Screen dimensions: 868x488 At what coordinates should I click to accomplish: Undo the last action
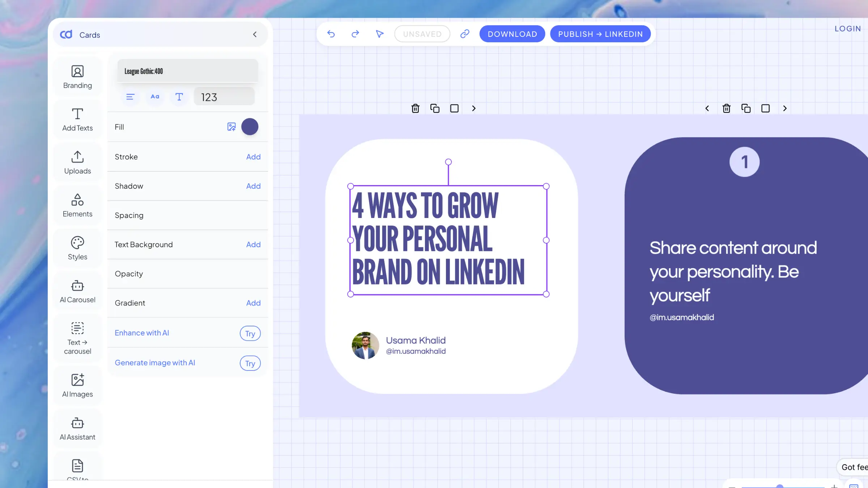[331, 34]
